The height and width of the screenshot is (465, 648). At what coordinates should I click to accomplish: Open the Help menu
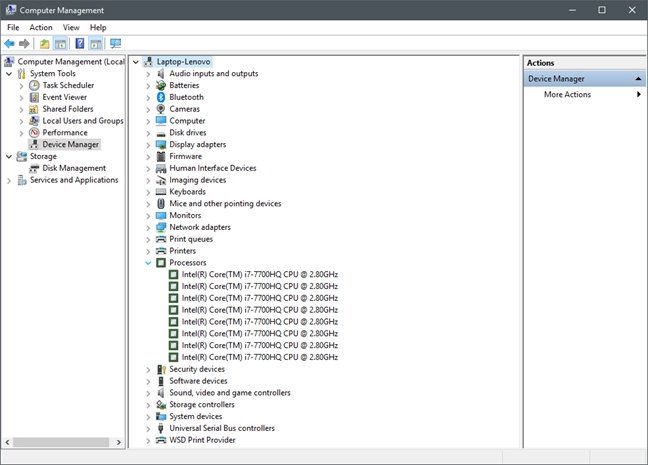pos(98,28)
